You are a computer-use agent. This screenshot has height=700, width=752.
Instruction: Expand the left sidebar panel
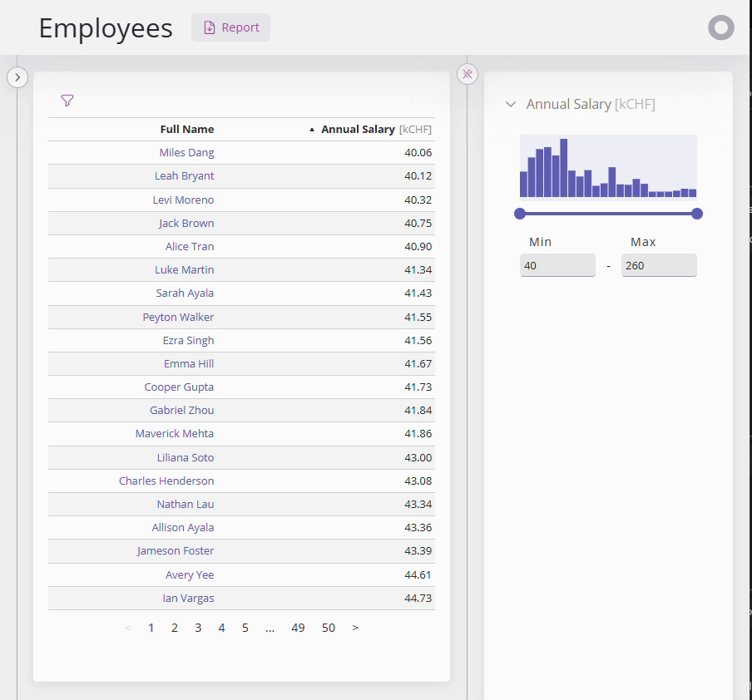pos(17,77)
